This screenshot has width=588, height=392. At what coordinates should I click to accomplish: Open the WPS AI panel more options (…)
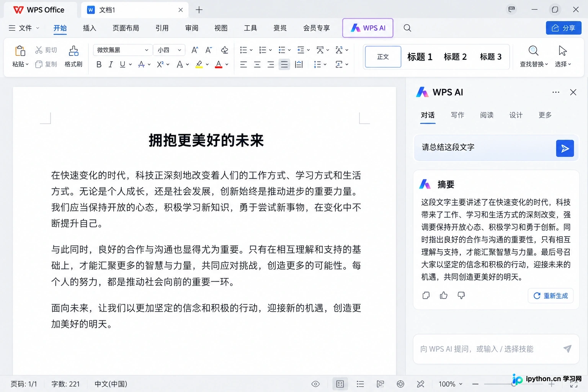(556, 92)
